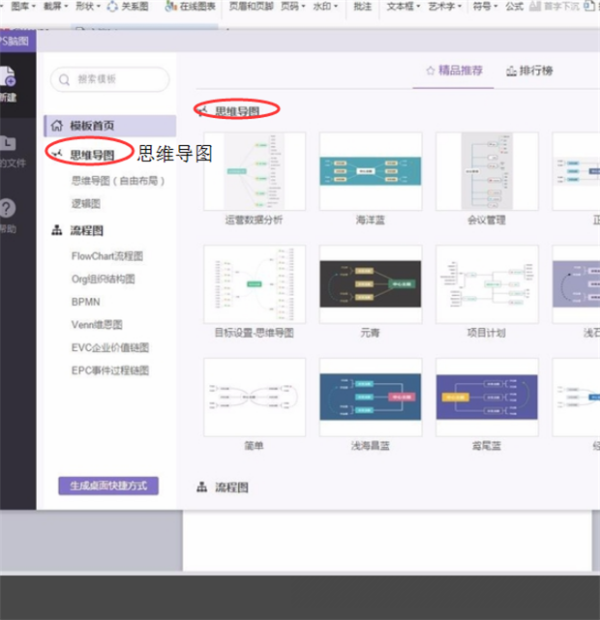600x620 pixels.
Task: Open the 图库 dropdown in ribbon
Action: [x=23, y=6]
